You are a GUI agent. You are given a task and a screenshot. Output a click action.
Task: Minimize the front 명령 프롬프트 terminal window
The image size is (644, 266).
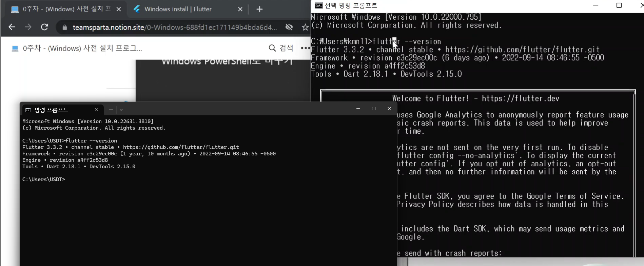click(358, 109)
